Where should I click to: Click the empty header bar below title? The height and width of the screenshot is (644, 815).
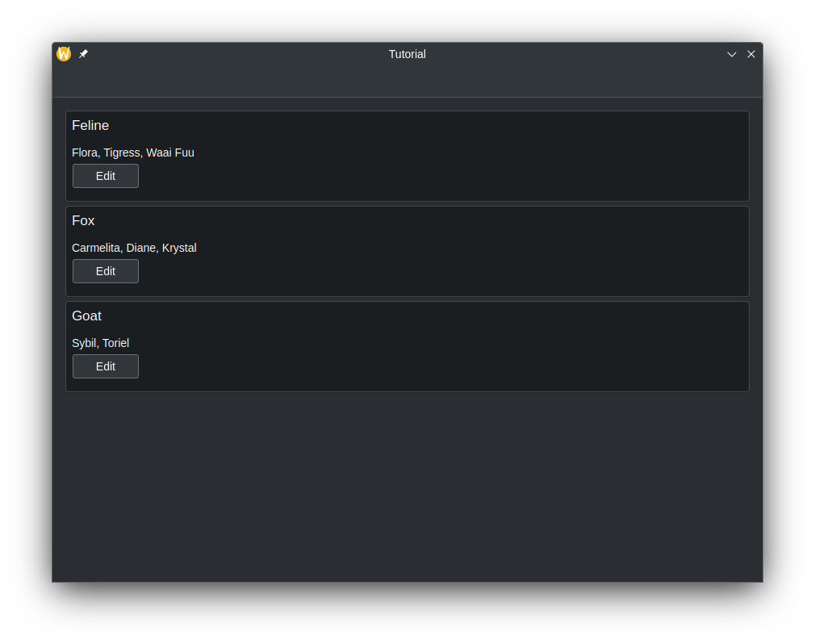[x=407, y=82]
